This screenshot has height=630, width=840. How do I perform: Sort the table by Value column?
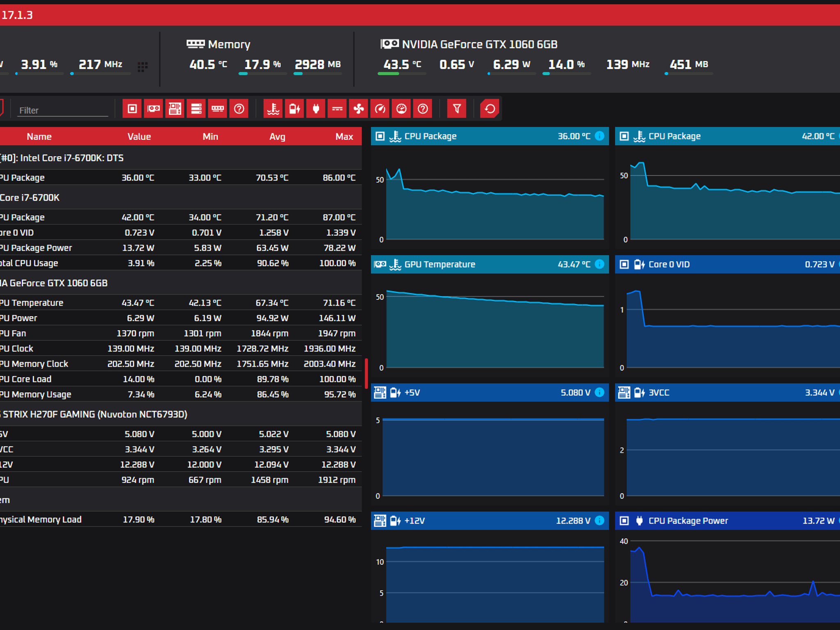click(x=139, y=137)
